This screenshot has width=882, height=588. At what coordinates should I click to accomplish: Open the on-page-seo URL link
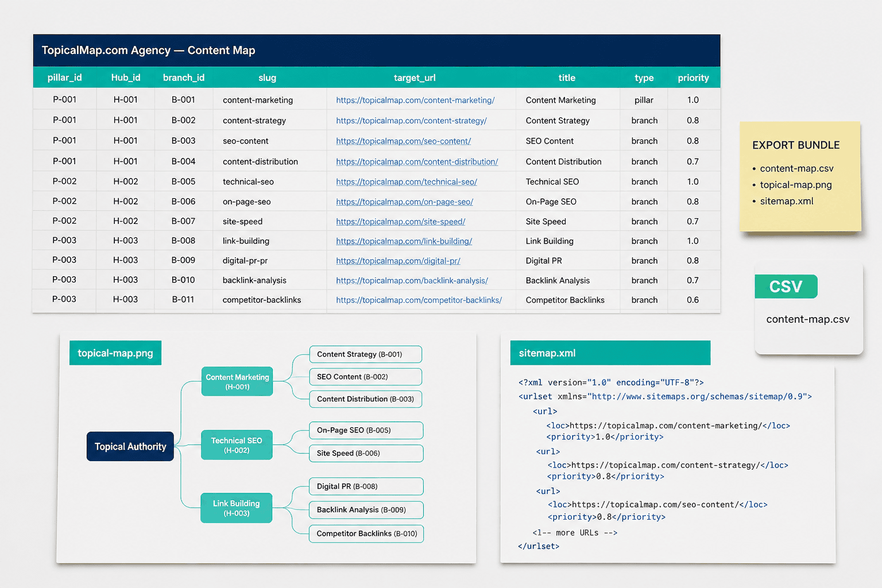(x=404, y=202)
